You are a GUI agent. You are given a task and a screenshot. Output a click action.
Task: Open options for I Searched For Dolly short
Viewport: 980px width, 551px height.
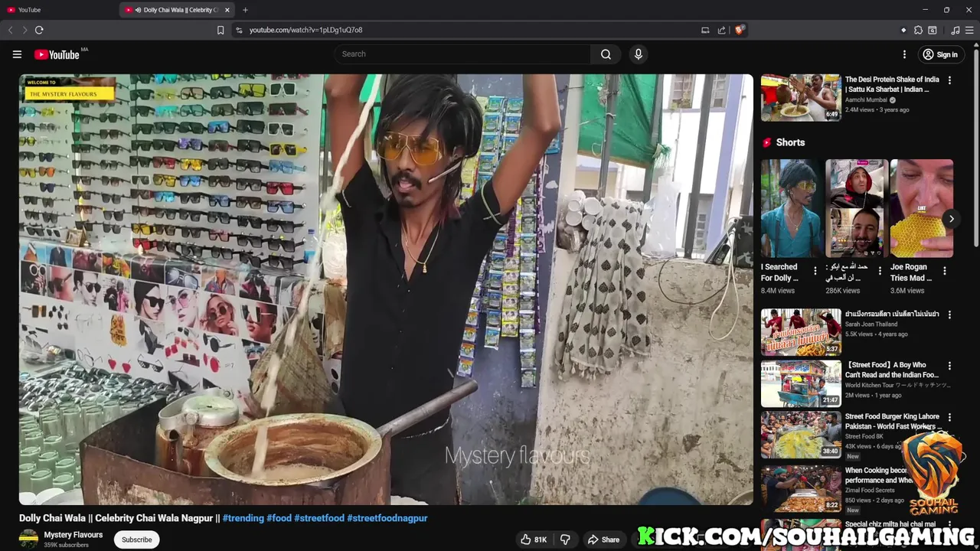(x=815, y=271)
